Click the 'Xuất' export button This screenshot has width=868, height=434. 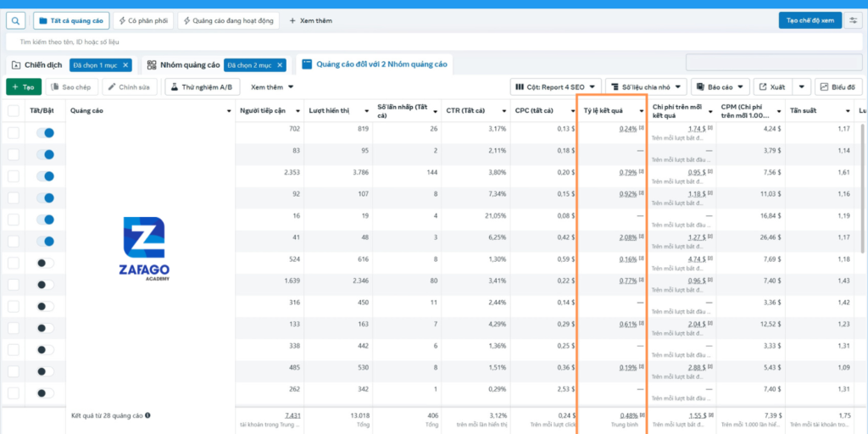(773, 87)
